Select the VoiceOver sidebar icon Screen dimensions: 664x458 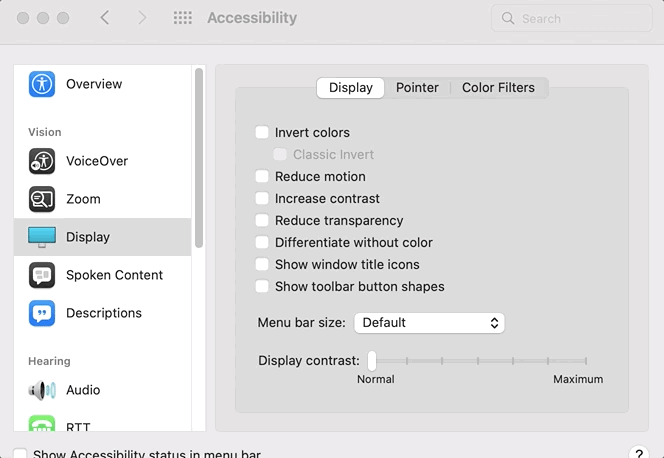click(42, 161)
